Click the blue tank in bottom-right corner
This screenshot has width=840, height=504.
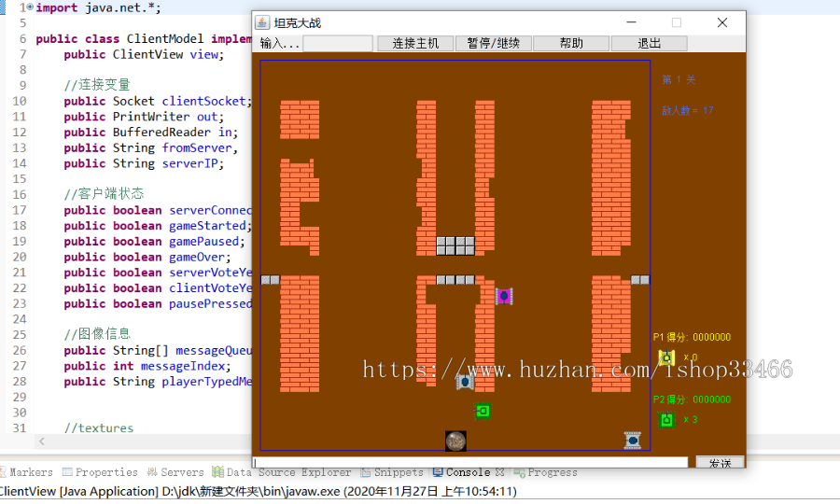pos(633,441)
